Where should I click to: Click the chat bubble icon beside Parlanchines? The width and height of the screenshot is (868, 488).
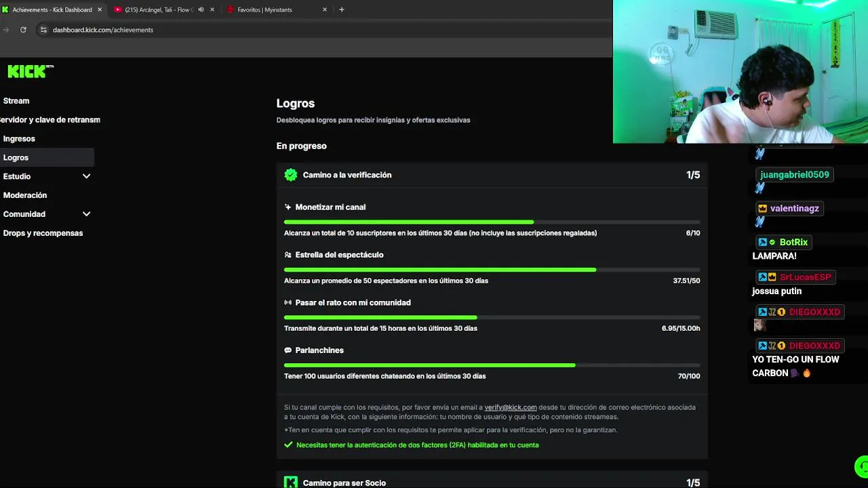point(288,350)
